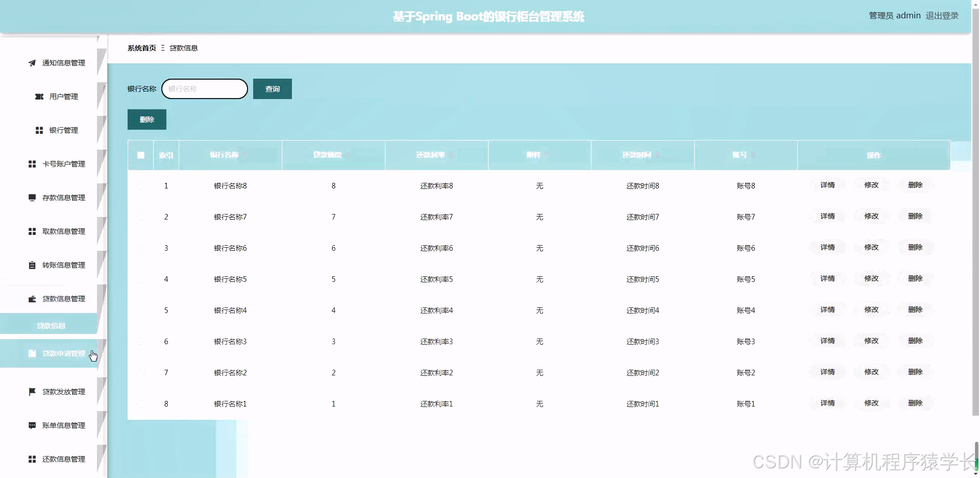Click the icon beside 贷款申请管理
The image size is (980, 478).
32,353
